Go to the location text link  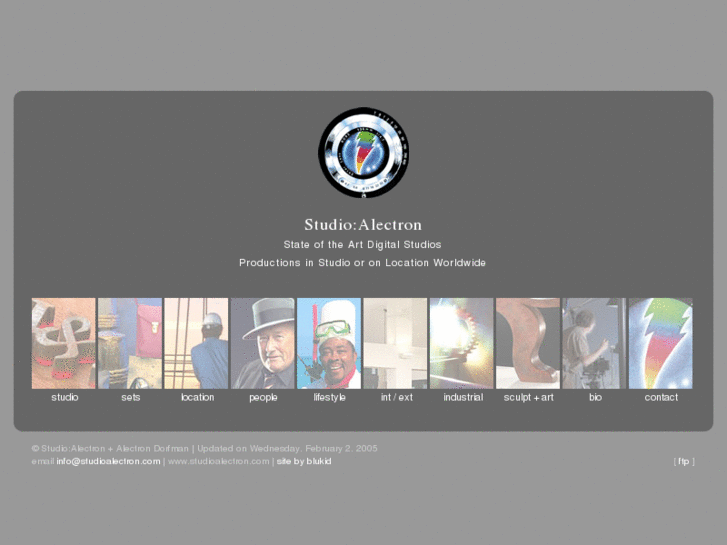tap(198, 398)
